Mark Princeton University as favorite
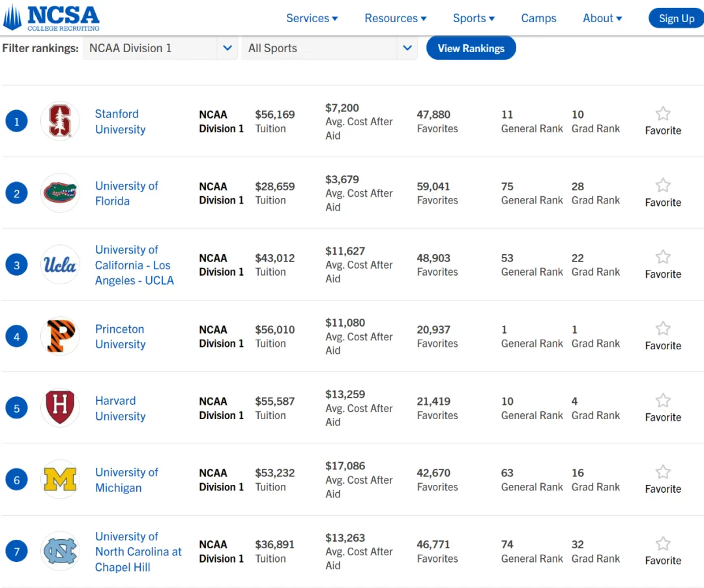Screen dimensions: 704x588 pyautogui.click(x=663, y=329)
